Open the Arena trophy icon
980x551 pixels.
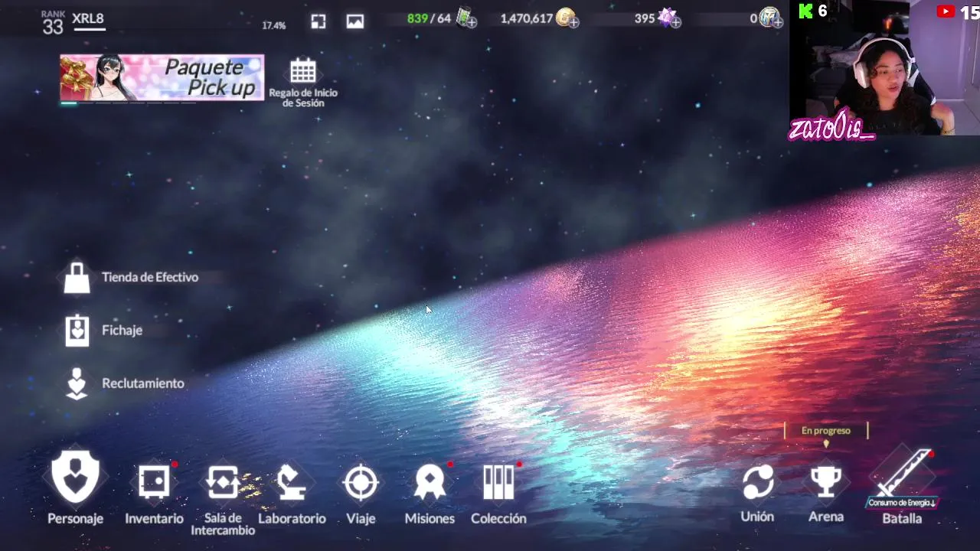[826, 483]
